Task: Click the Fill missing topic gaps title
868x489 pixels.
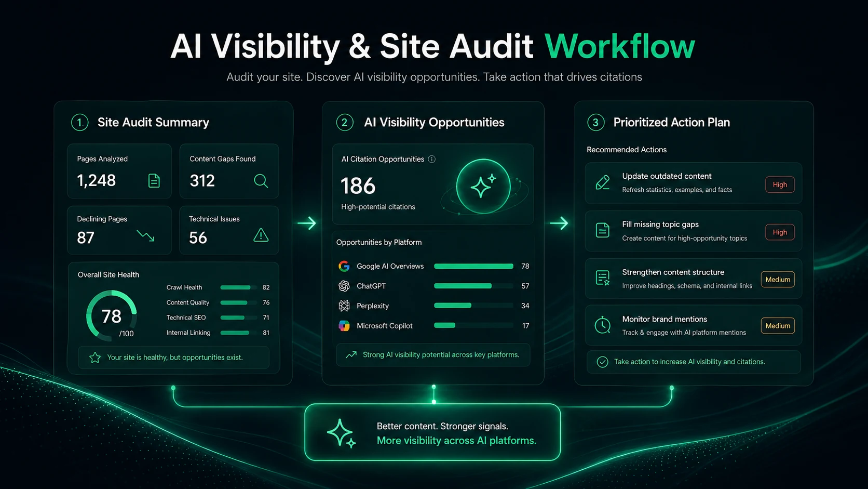Action: coord(660,224)
